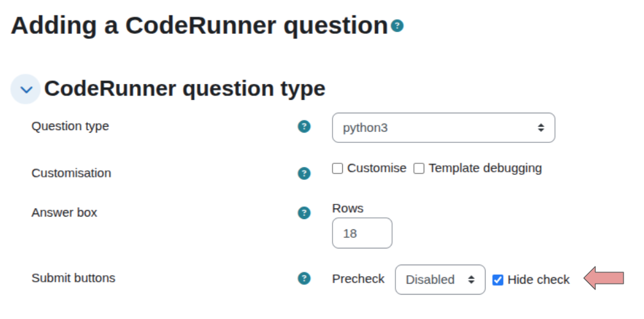Screen dimensions: 644x319
Task: Open the Answer box help icon
Action: 304,213
